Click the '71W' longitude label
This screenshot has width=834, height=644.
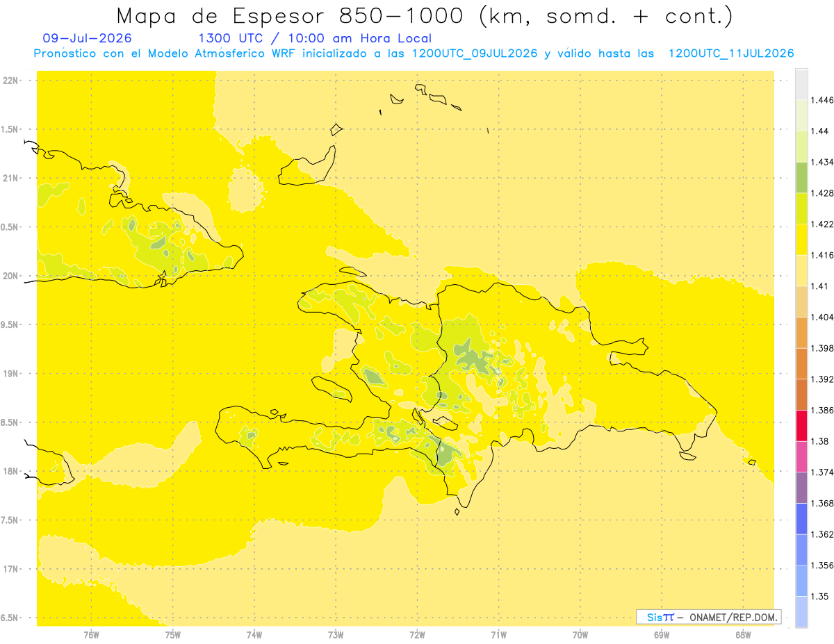498,634
